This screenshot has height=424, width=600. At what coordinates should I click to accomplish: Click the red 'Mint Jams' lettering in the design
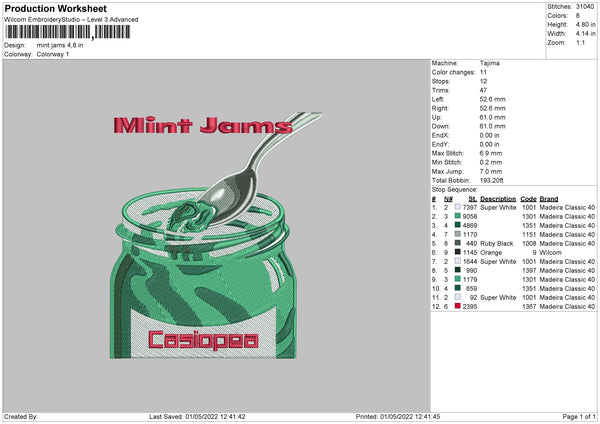point(203,126)
